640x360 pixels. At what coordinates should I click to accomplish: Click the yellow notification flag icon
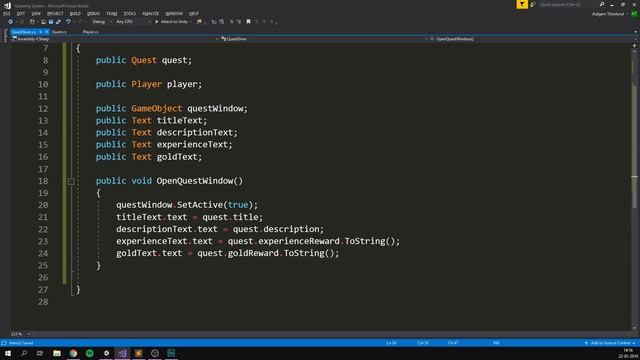click(x=522, y=4)
